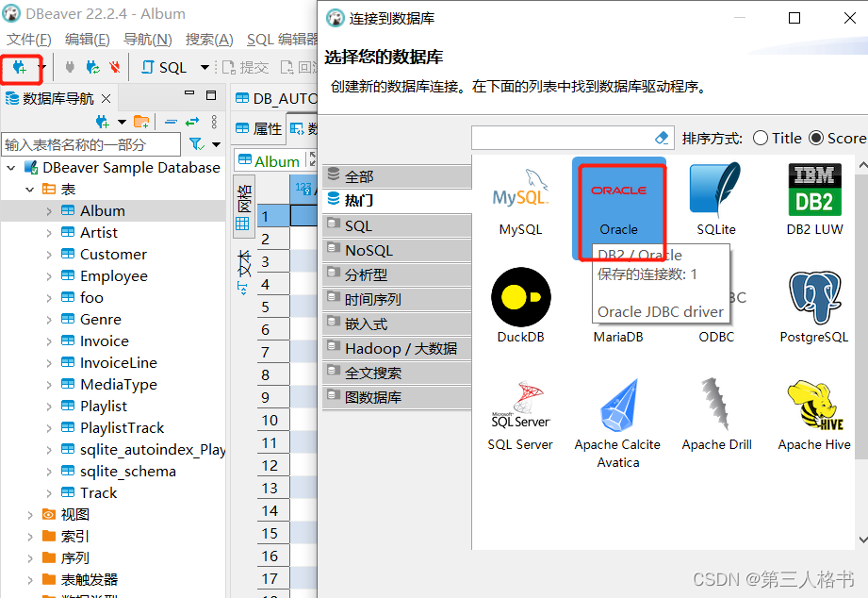The image size is (868, 598).
Task: Select the Customer table in tree
Action: point(113,255)
